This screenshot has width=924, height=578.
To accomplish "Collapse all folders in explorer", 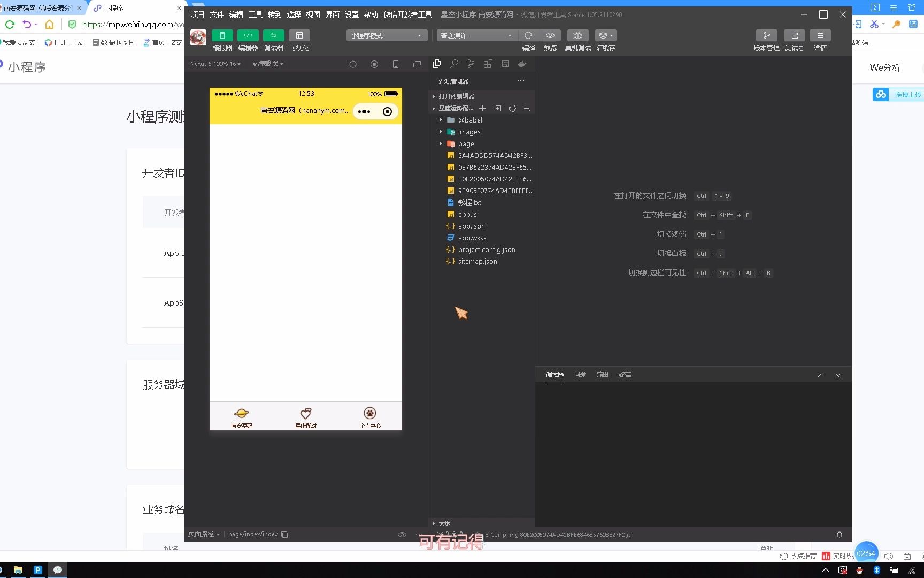I will [527, 108].
